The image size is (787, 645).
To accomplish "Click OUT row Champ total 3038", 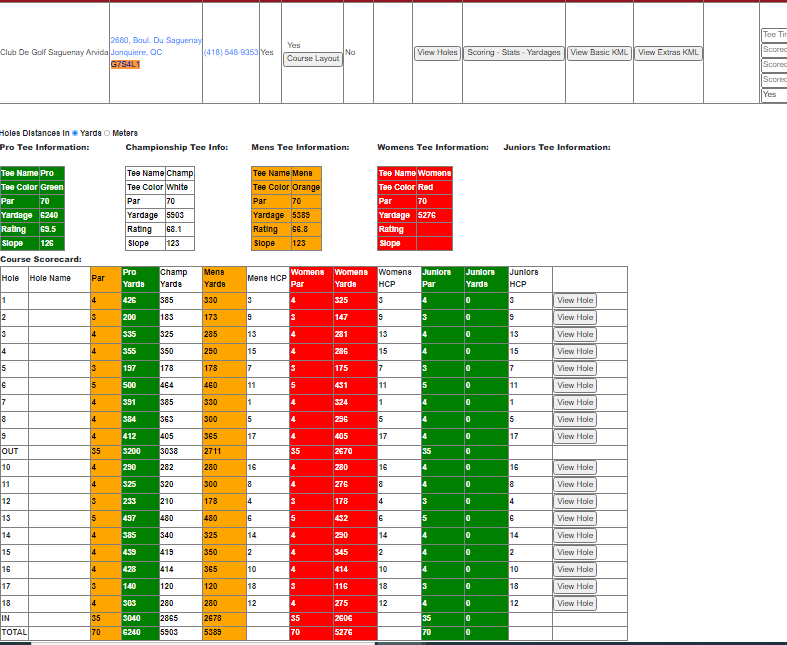I will click(169, 452).
